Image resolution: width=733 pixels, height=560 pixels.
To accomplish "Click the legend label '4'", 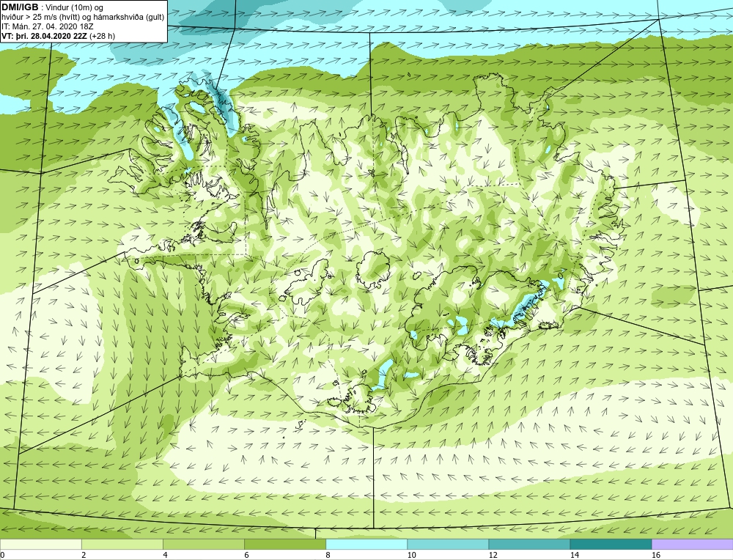I will 165,555.
